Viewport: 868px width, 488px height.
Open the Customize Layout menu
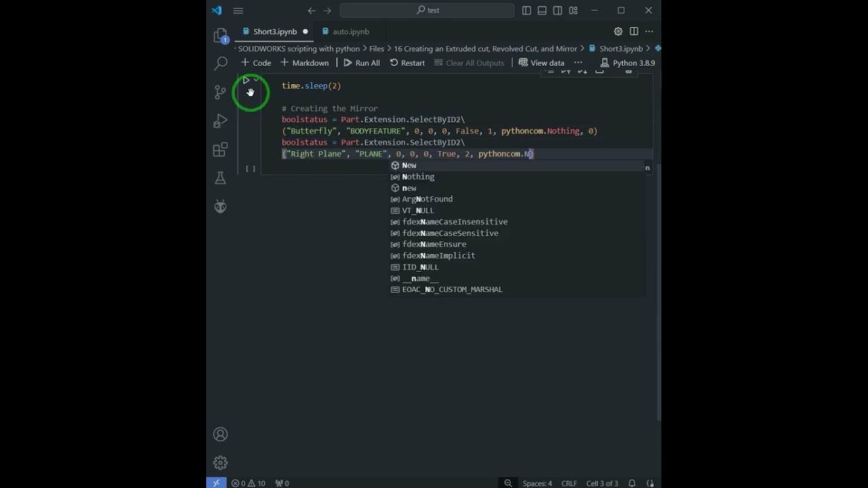574,10
